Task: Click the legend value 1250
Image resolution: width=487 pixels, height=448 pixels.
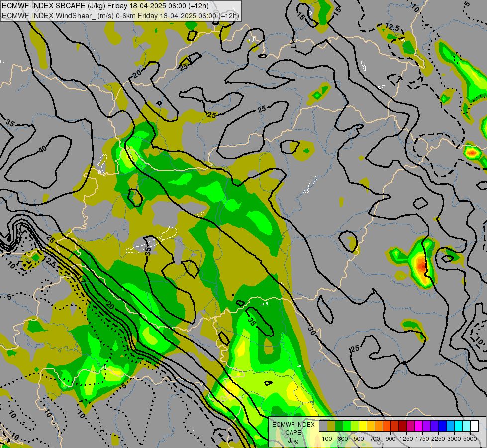Action: pyautogui.click(x=406, y=439)
